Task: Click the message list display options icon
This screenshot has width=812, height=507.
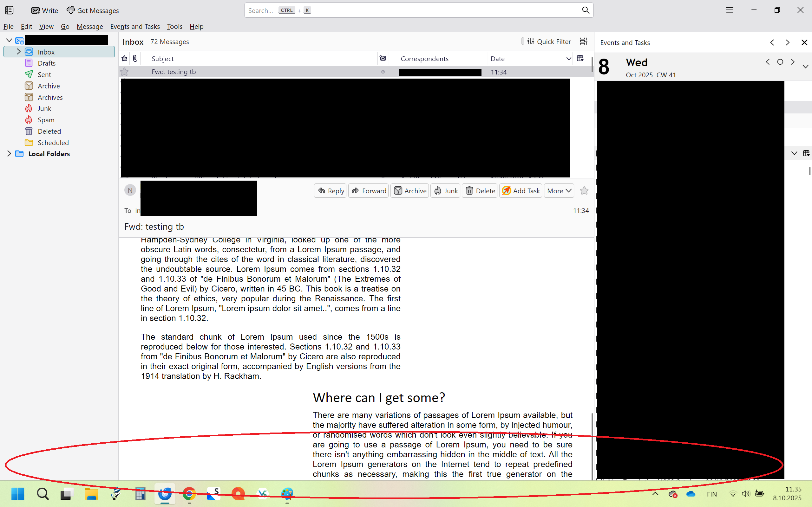Action: (x=584, y=41)
